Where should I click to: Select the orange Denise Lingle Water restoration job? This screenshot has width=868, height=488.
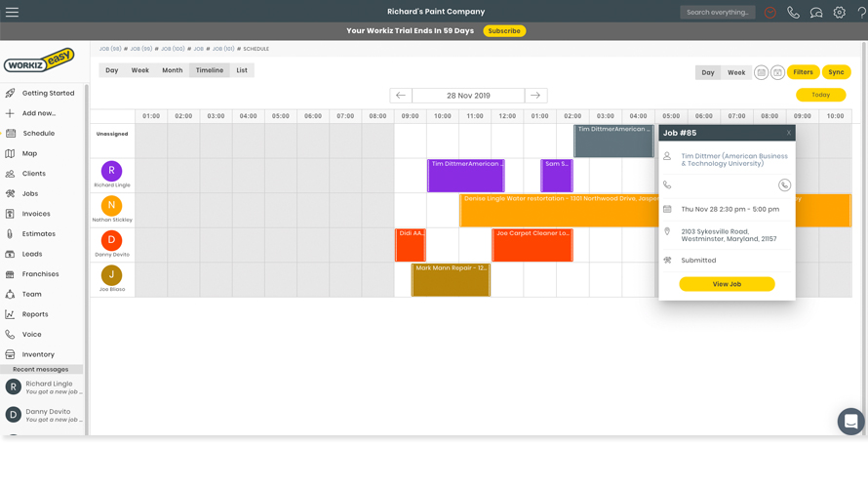pos(559,211)
